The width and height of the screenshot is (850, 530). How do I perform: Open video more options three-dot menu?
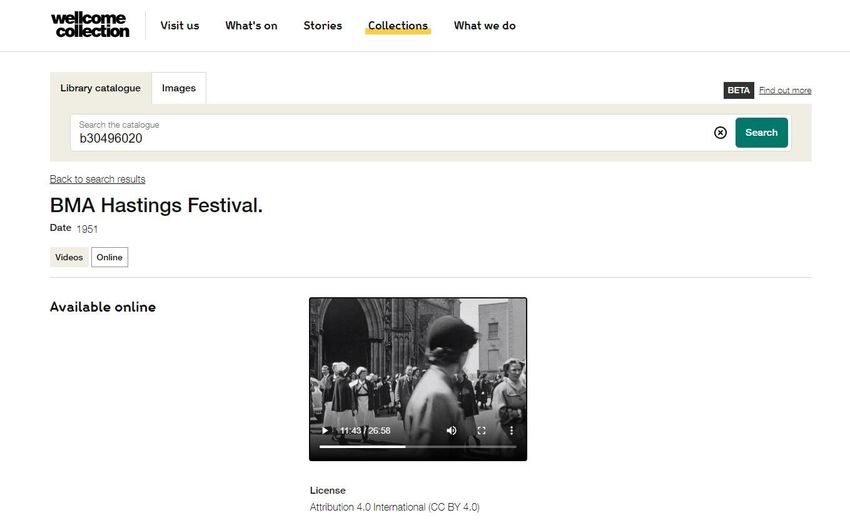(x=511, y=431)
